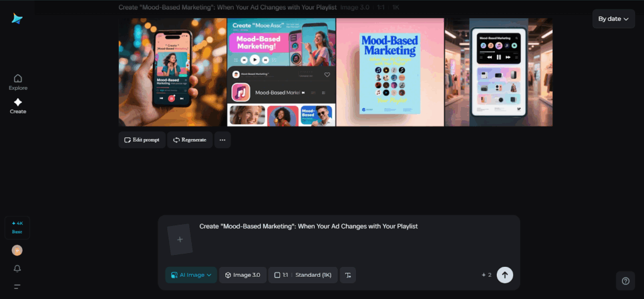The height and width of the screenshot is (299, 644).
Task: Open the notifications bell
Action: point(17,269)
